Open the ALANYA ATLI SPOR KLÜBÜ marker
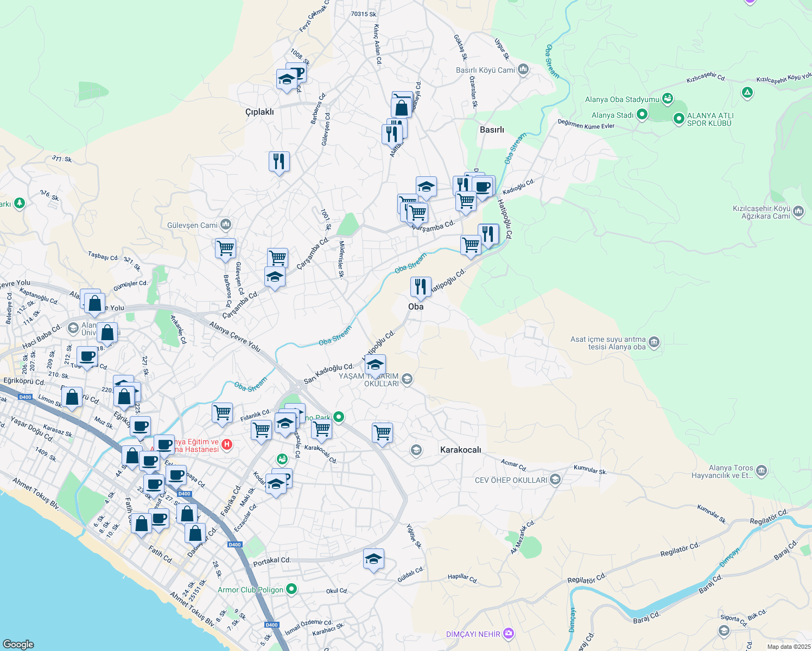 [678, 118]
